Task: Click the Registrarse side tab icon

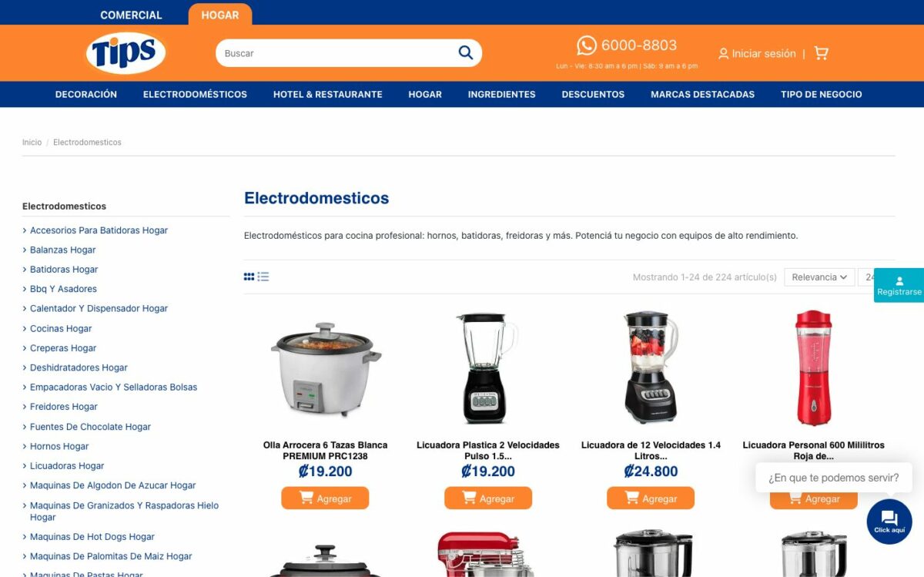Action: click(899, 281)
